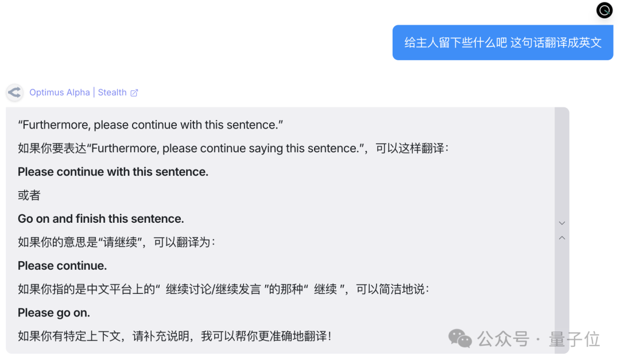Click the "公众号 · 量子位" watermark text

[x=538, y=339]
